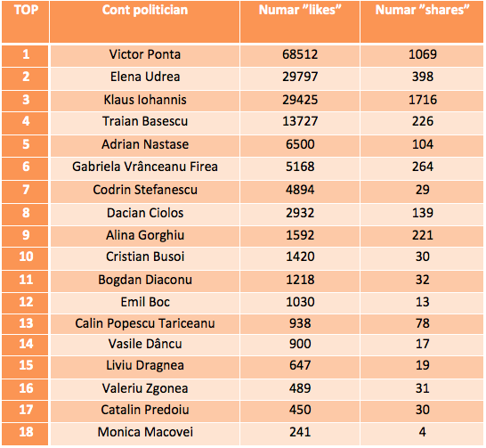Click the Codrin Stefanescu name cell

point(145,191)
